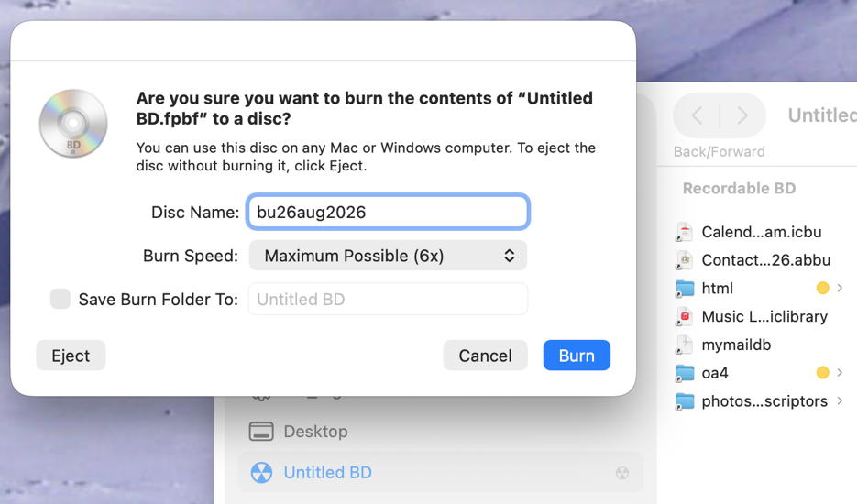Click the burn icon beside Untitled BD

622,473
